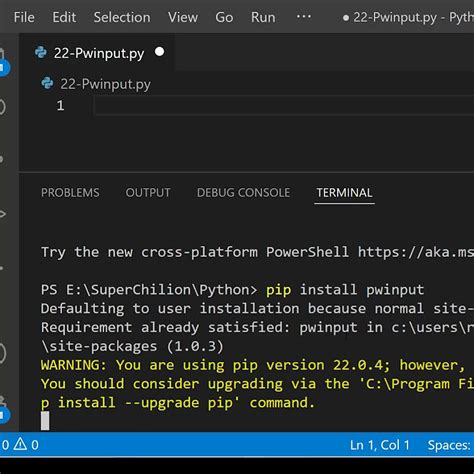Switch to the PROBLEMS panel tab
This screenshot has height=474, width=474.
(70, 193)
